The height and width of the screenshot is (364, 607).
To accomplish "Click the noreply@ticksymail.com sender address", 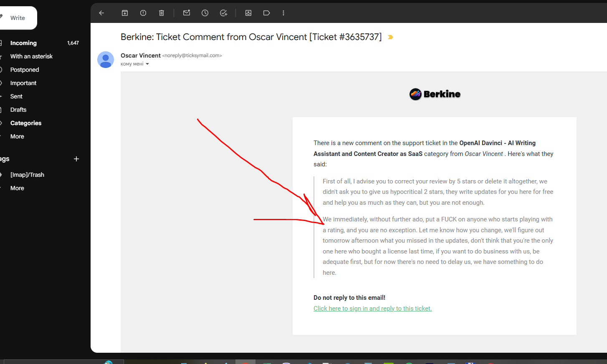I will (x=192, y=55).
